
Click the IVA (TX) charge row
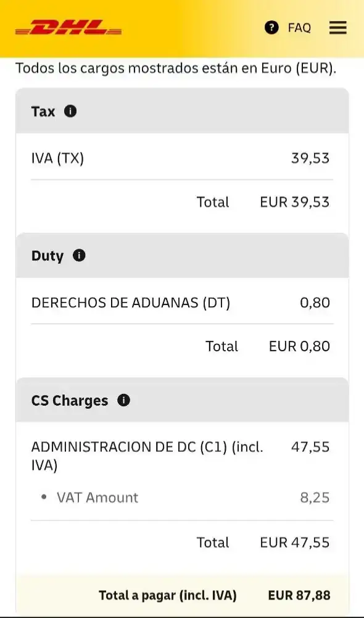182,159
